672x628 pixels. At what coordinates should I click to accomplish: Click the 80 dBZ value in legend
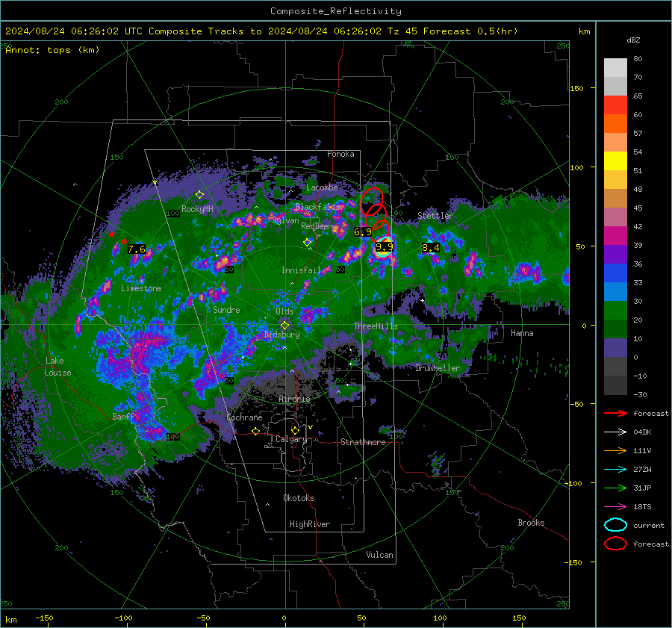point(638,58)
